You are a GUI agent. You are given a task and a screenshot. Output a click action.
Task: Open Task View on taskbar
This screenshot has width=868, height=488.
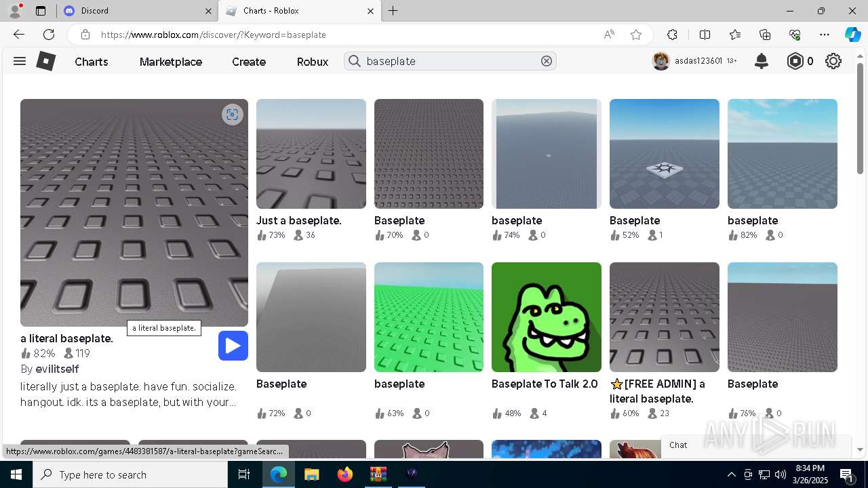[x=245, y=474]
